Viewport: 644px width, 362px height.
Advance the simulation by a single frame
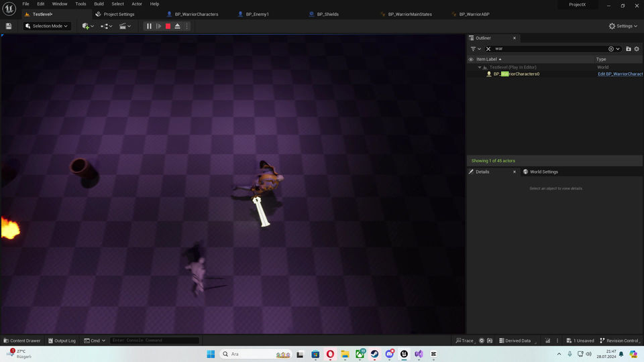point(158,26)
